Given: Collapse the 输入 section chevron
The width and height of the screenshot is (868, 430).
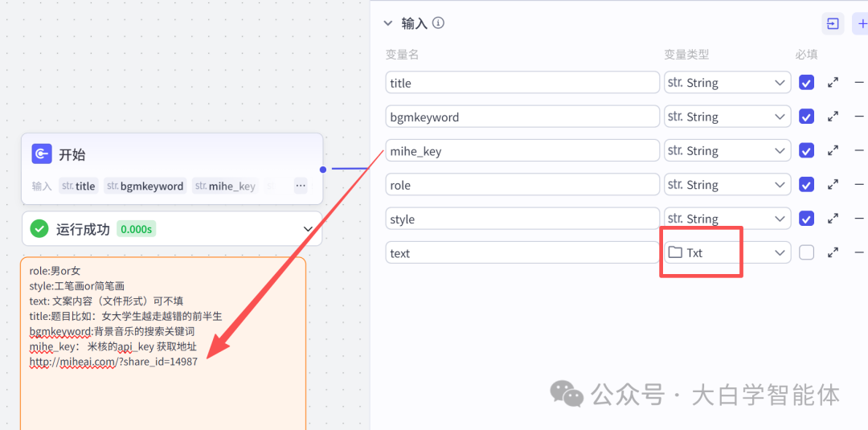Looking at the screenshot, I should click(387, 23).
